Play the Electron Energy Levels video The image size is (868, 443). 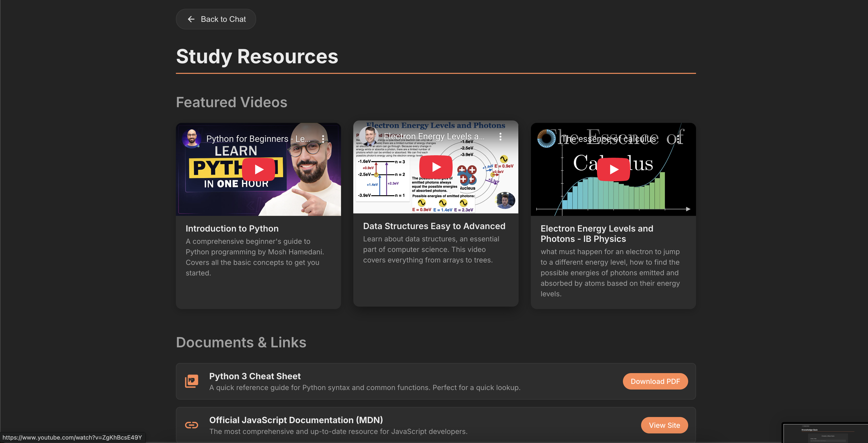tap(436, 167)
